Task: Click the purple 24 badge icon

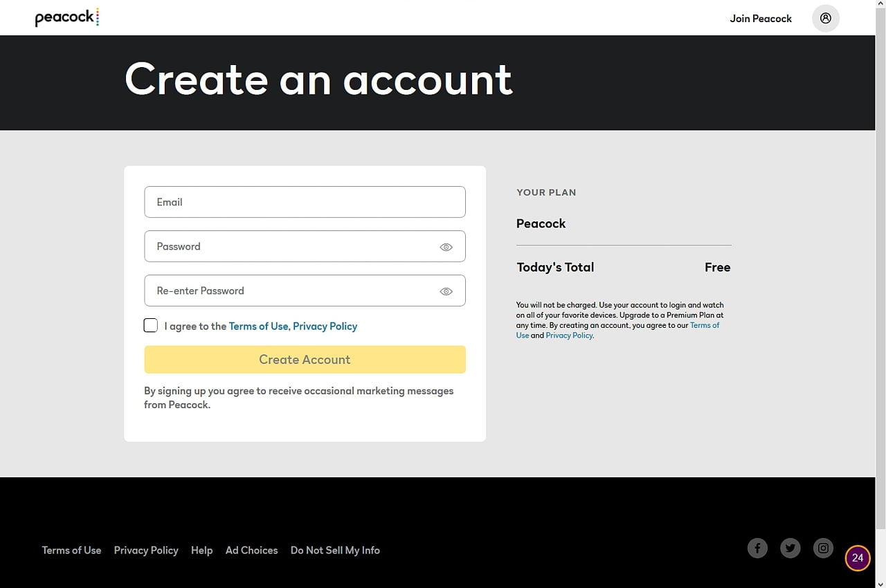Action: [x=858, y=558]
